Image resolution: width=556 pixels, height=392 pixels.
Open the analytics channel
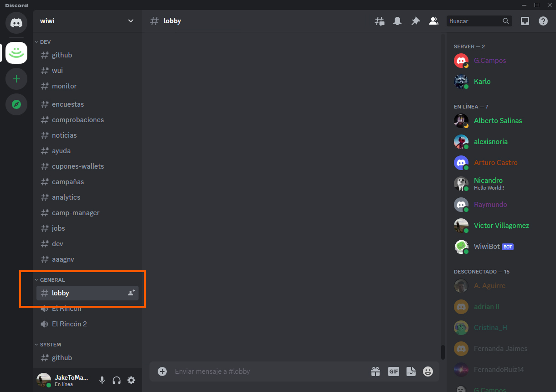coord(88,197)
